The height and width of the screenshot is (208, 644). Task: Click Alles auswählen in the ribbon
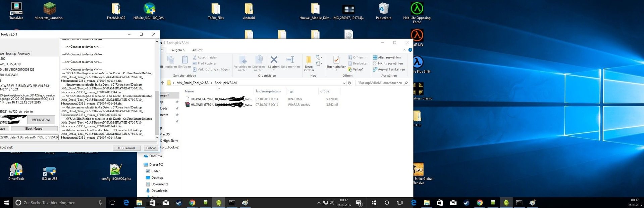[x=387, y=57]
